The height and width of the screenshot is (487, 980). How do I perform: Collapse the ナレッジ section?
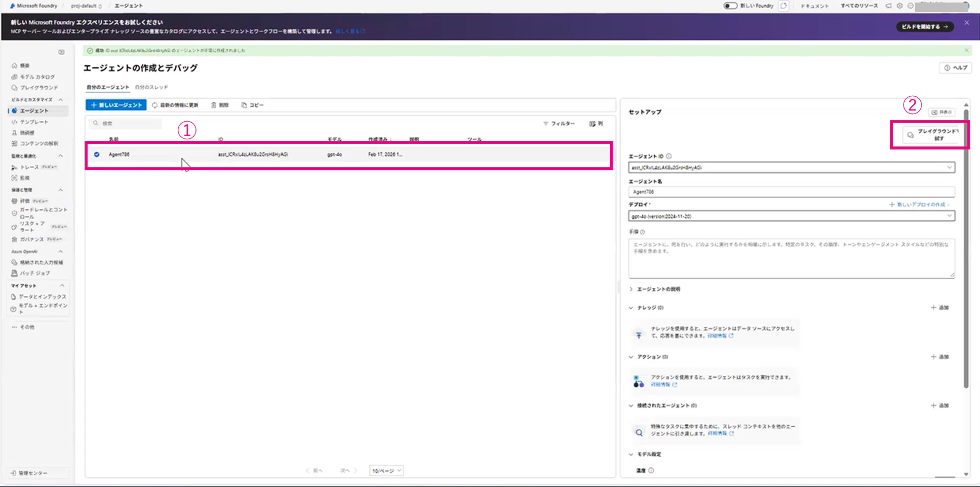(x=631, y=308)
